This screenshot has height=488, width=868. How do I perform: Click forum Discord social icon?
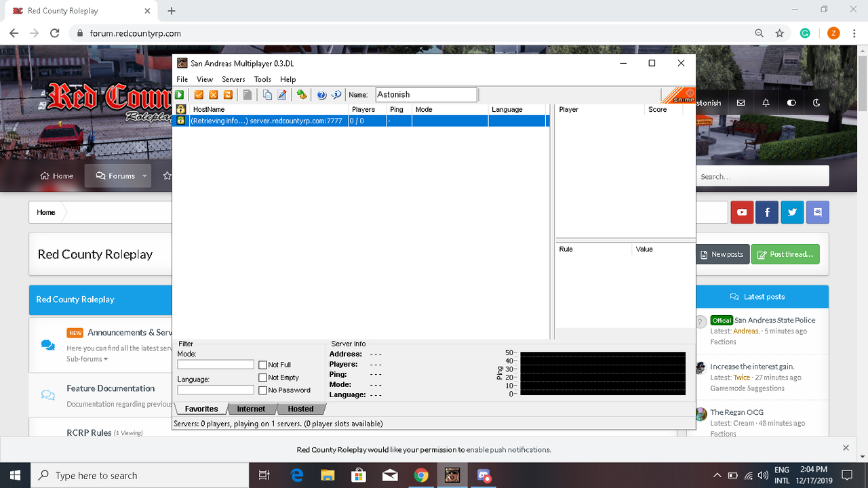817,212
